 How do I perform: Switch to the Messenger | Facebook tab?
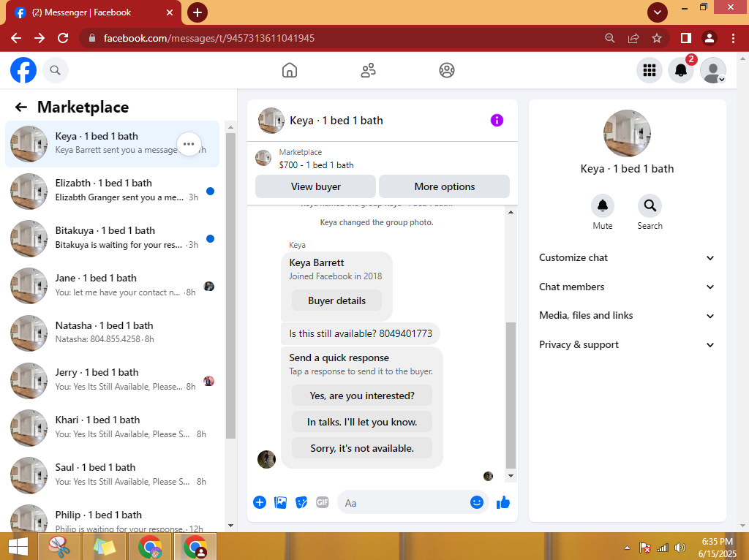click(94, 12)
